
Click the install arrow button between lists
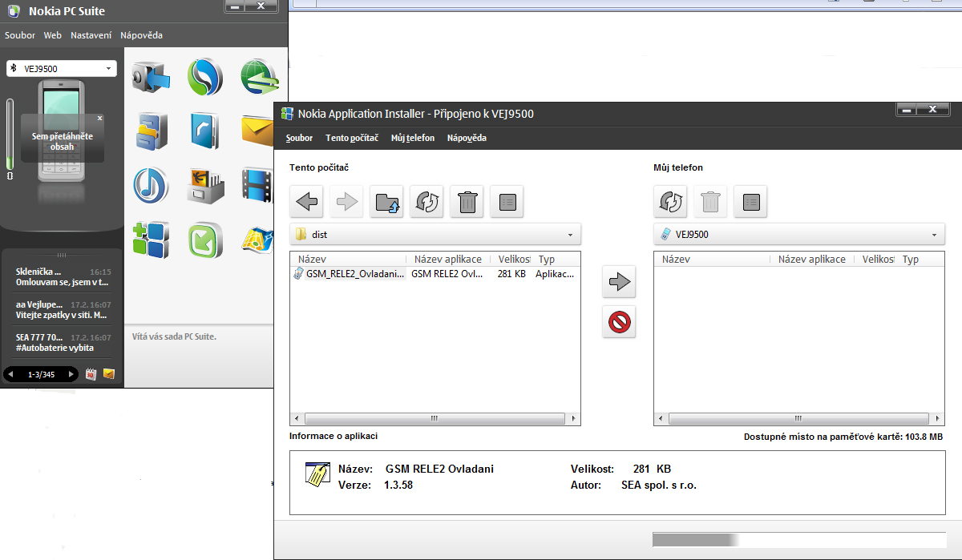[x=619, y=281]
